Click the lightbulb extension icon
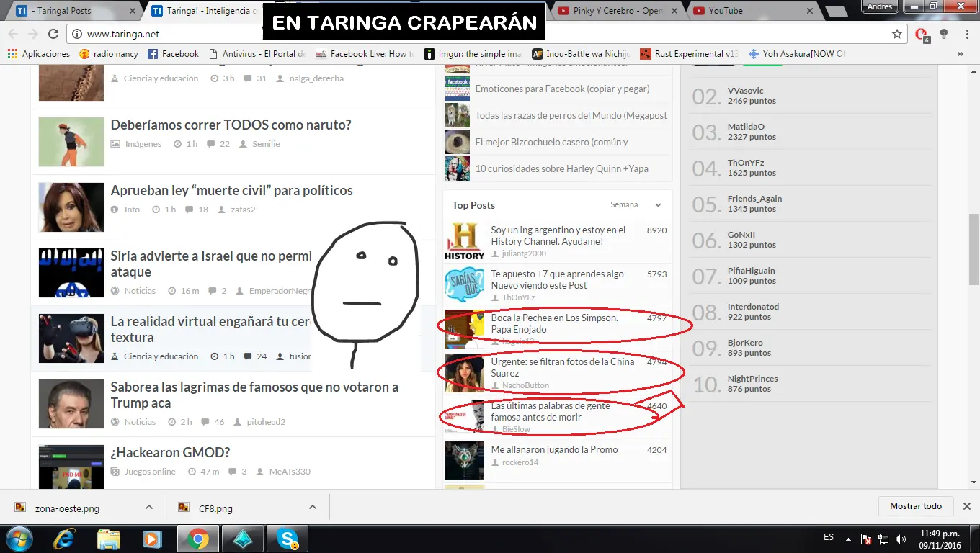This screenshot has height=553, width=980. (944, 34)
